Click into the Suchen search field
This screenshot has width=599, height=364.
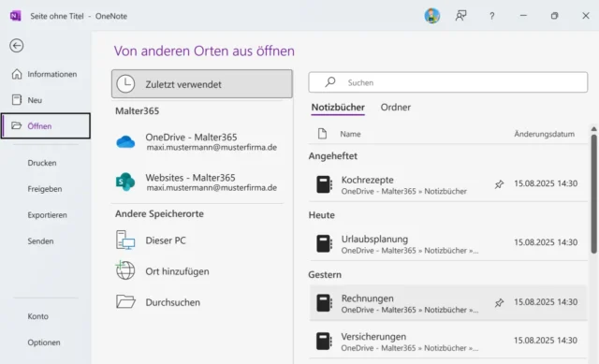pos(448,82)
